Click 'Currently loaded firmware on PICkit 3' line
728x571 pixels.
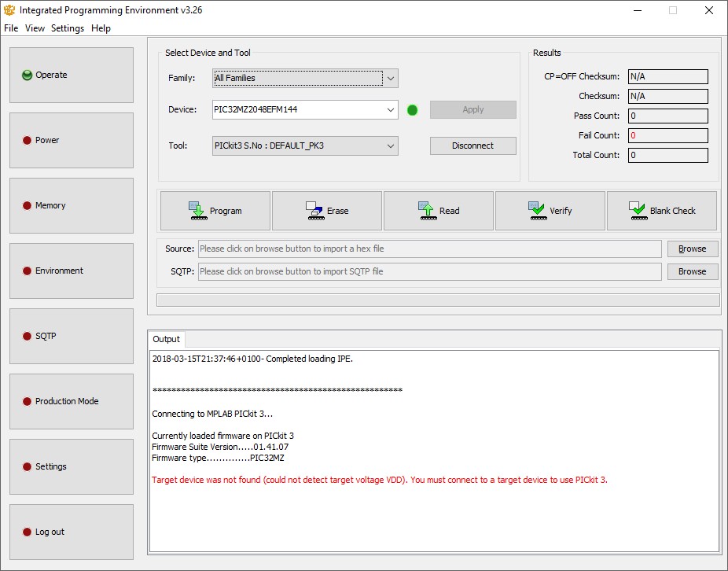click(222, 436)
